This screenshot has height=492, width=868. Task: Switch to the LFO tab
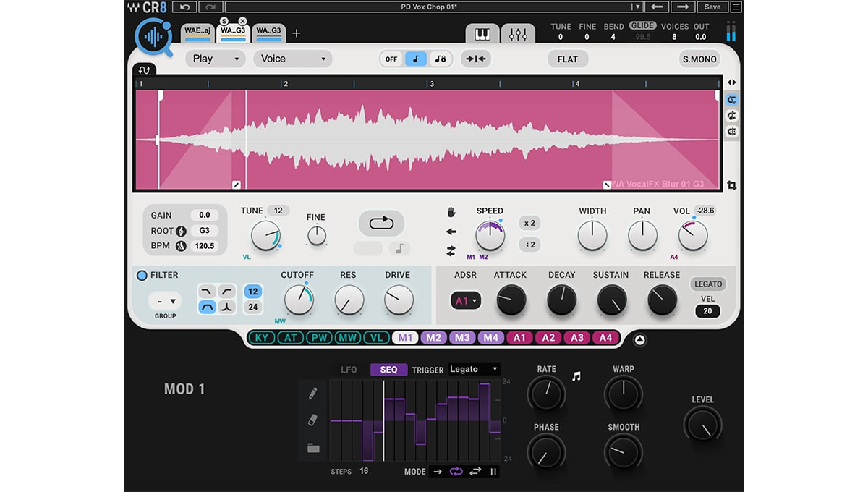coord(349,369)
